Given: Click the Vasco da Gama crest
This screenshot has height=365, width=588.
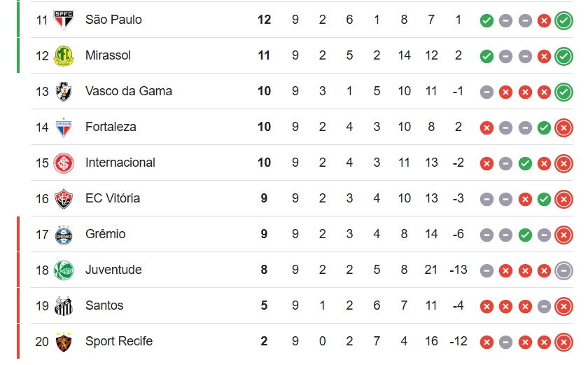Looking at the screenshot, I should tap(64, 92).
